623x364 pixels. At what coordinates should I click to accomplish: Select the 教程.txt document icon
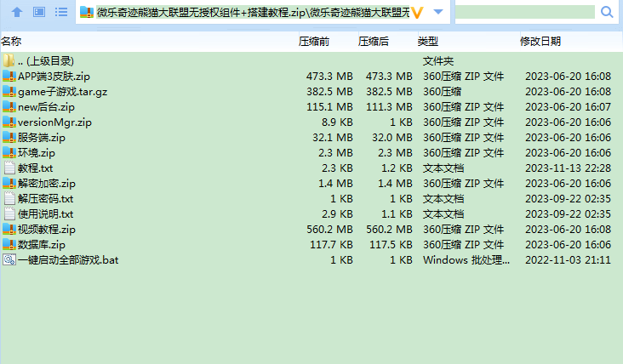[9, 168]
